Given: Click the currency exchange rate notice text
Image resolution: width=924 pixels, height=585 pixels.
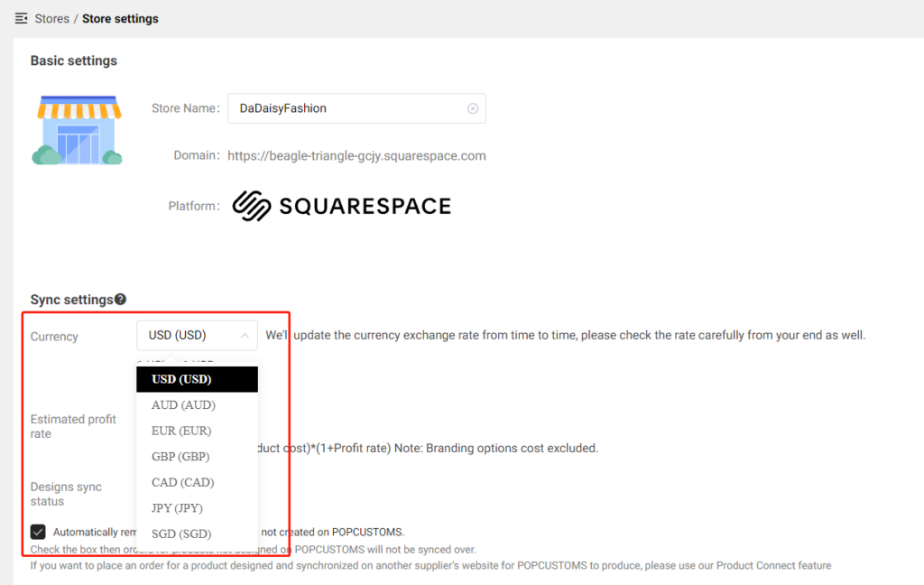Looking at the screenshot, I should click(x=565, y=336).
